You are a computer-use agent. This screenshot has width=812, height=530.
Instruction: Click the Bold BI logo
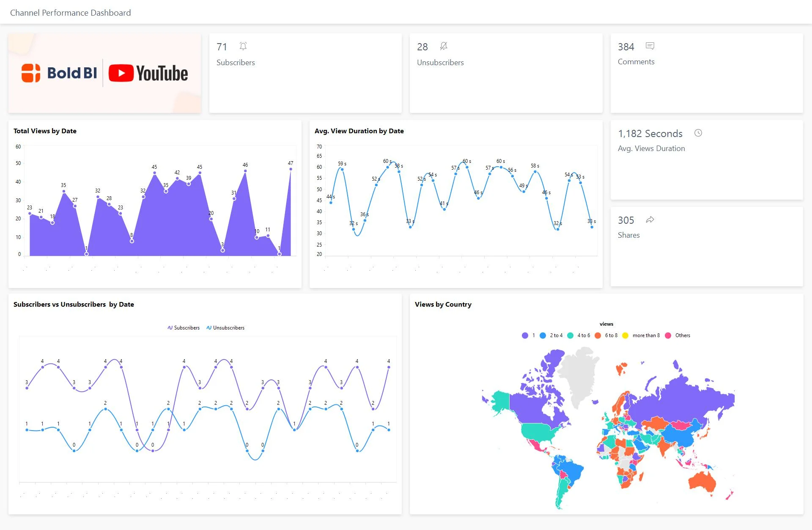[59, 73]
